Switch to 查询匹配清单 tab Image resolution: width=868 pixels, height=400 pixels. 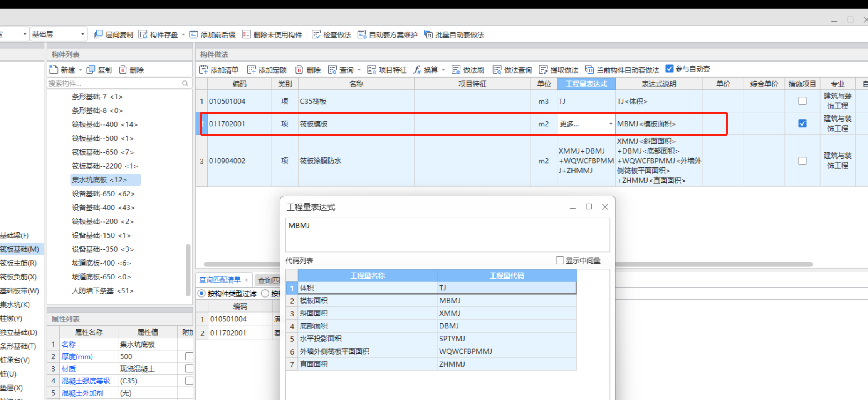click(220, 280)
